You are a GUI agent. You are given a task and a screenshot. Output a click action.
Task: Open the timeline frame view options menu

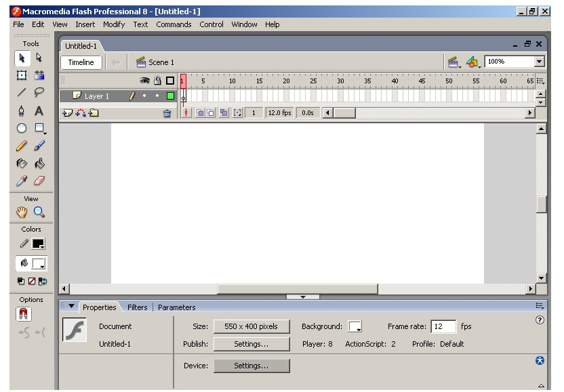[x=540, y=81]
